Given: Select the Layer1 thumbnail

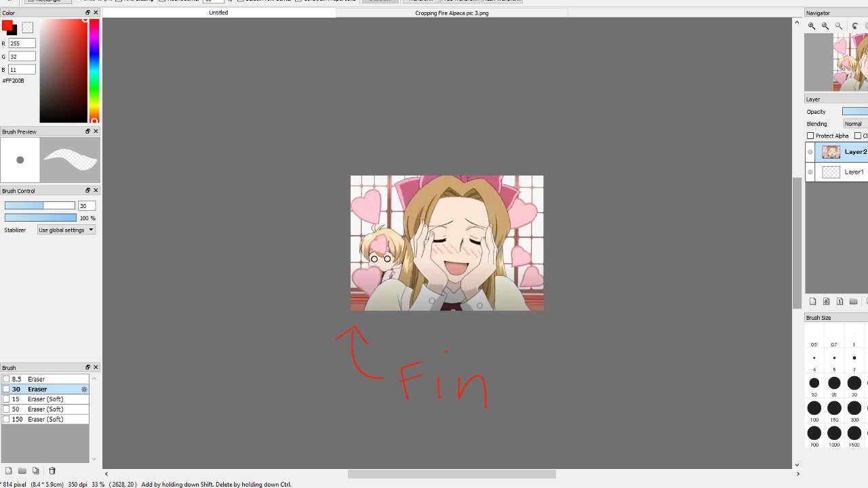Looking at the screenshot, I should pyautogui.click(x=831, y=172).
